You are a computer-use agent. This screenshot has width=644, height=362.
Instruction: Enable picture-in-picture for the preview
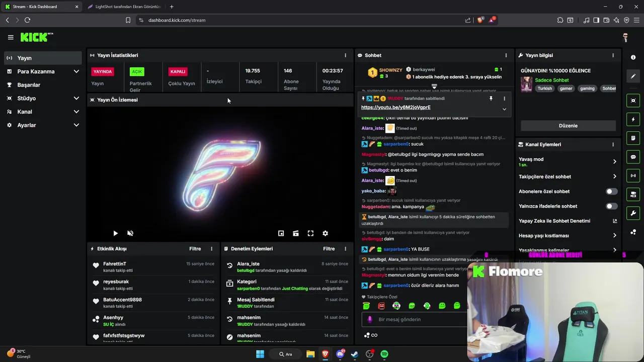coord(281,233)
